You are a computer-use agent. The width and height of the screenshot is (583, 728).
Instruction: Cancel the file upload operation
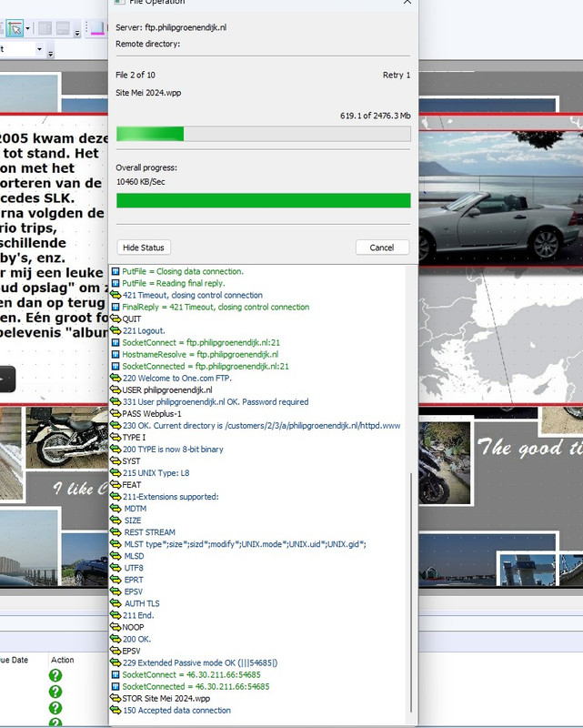pos(382,248)
